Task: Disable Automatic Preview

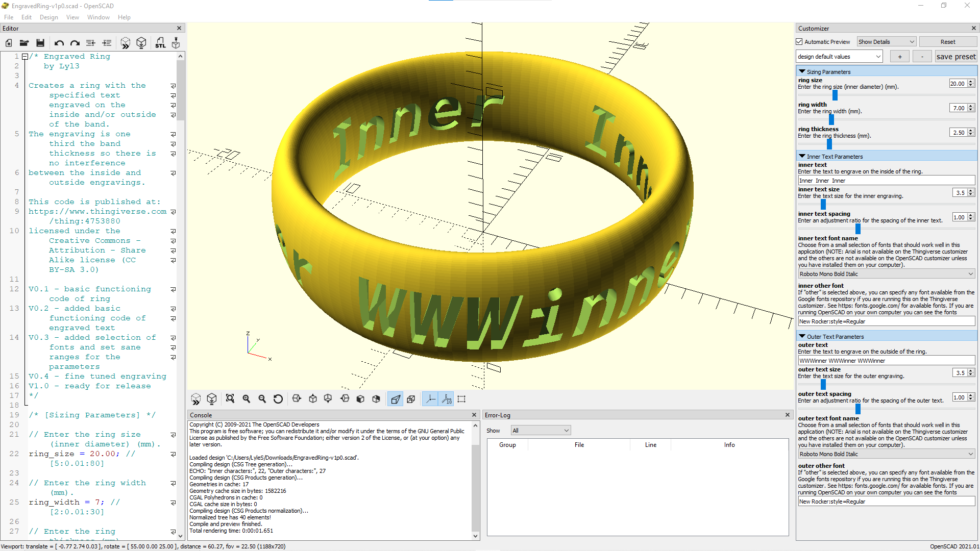Action: [800, 41]
